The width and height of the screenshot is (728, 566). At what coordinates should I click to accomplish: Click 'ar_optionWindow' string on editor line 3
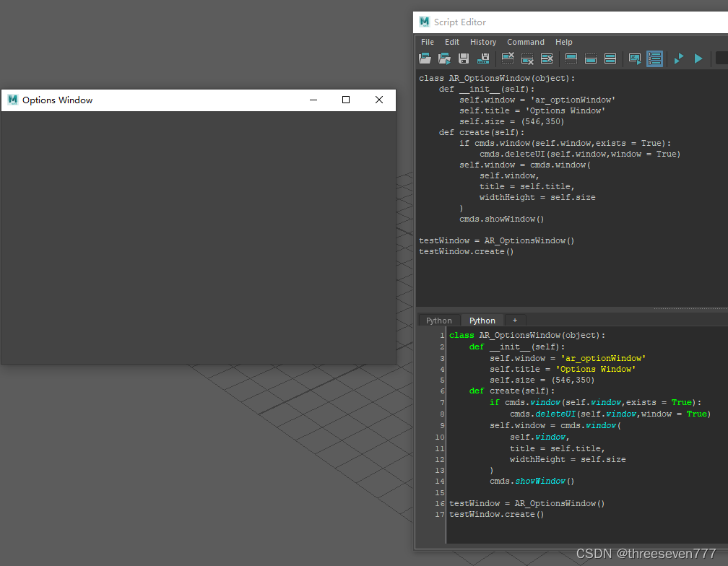coord(603,358)
